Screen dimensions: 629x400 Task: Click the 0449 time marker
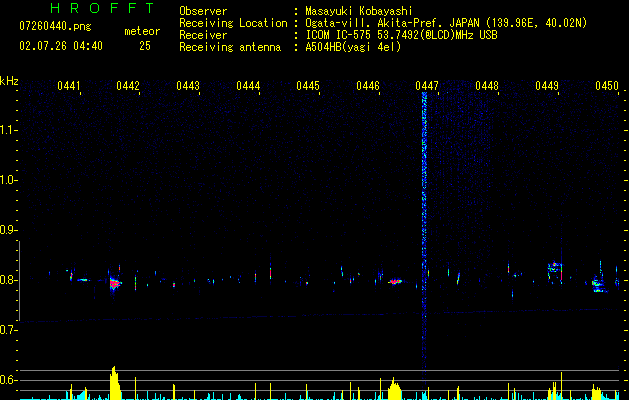click(x=547, y=85)
